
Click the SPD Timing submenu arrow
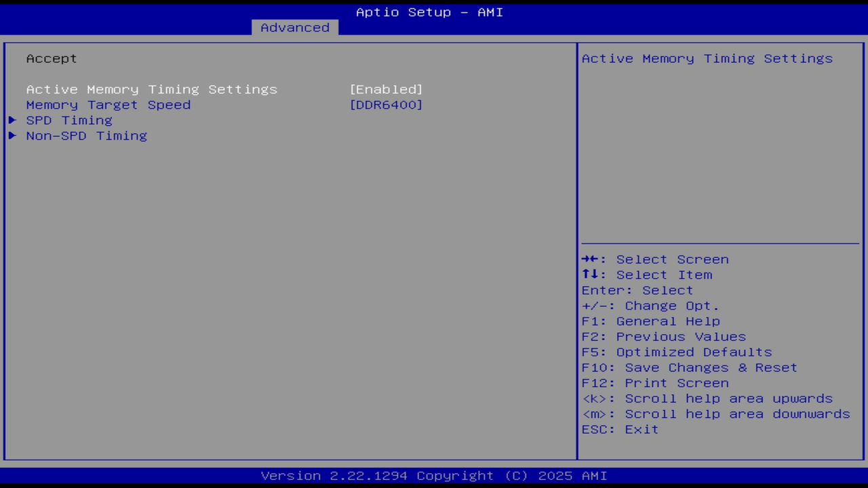(12, 120)
